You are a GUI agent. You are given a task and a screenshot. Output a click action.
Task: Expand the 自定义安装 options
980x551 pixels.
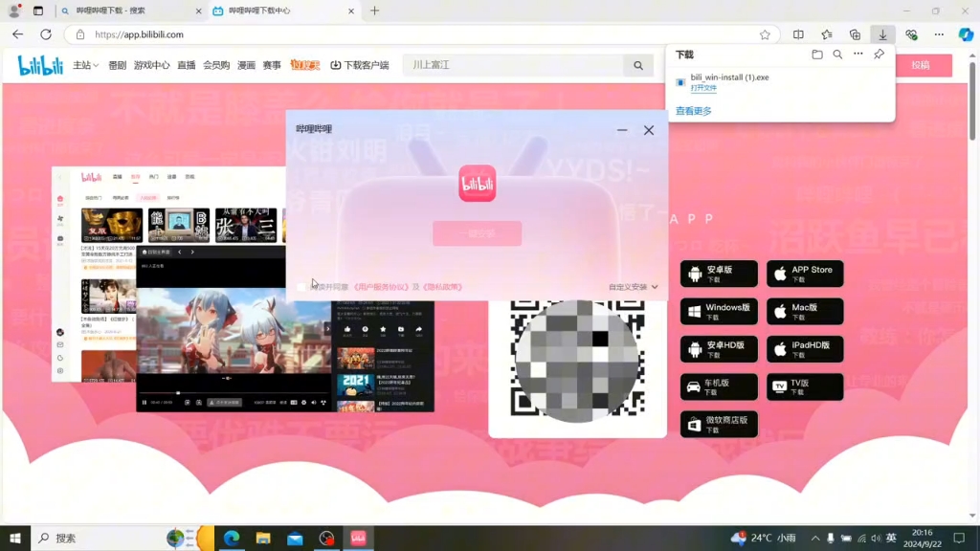click(x=634, y=287)
